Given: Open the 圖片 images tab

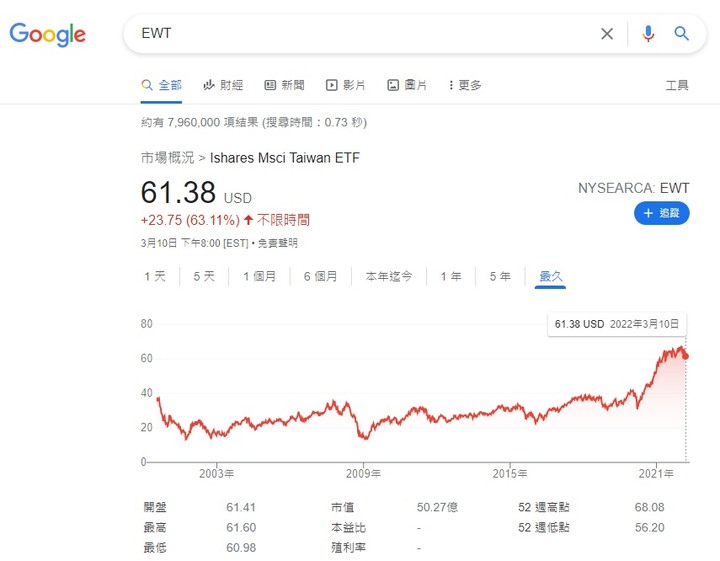Looking at the screenshot, I should pos(407,85).
